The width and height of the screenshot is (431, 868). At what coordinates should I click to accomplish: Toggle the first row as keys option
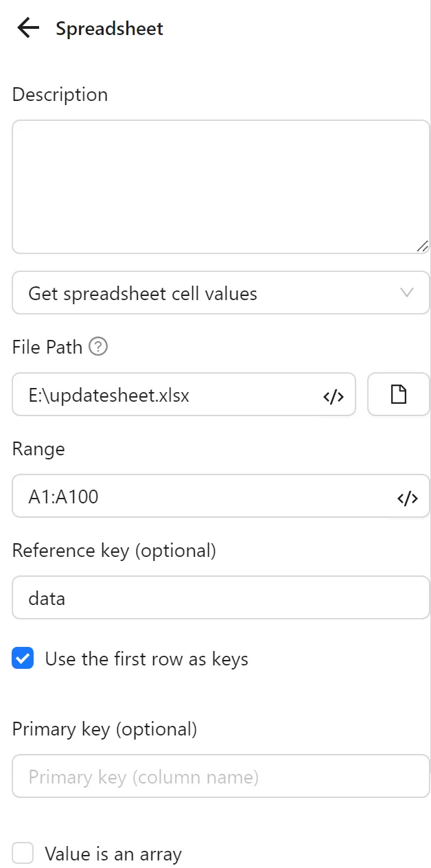point(23,658)
